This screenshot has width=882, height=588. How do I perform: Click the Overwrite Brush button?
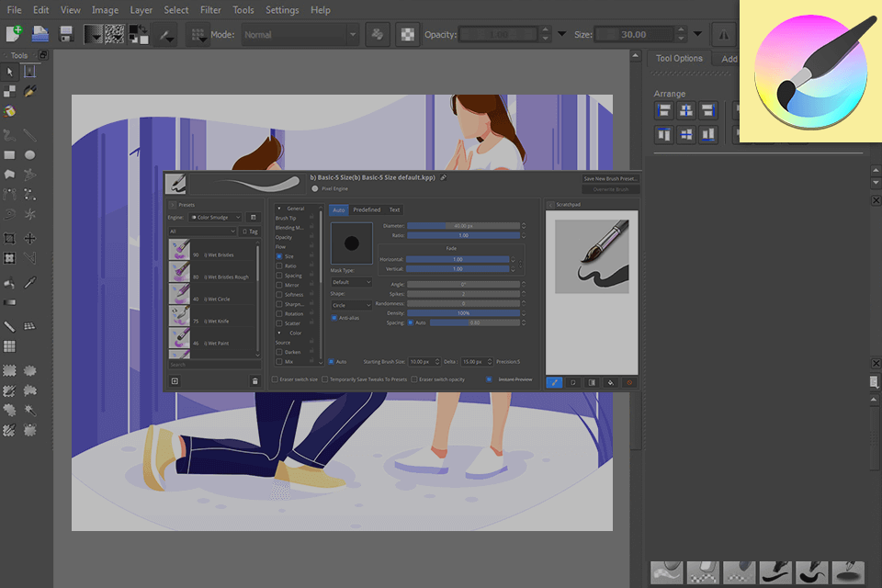tap(611, 189)
